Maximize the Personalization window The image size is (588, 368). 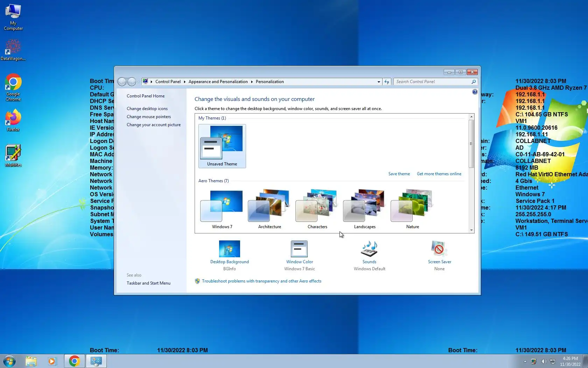(461, 72)
